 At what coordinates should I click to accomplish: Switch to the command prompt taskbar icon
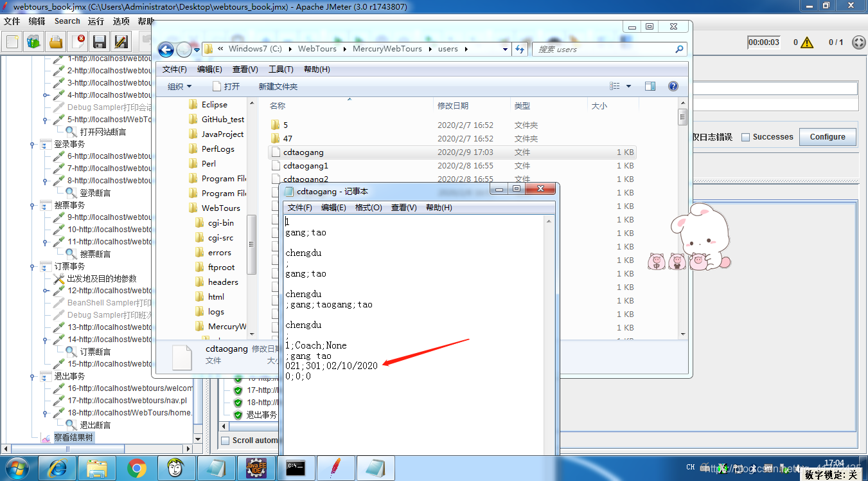tap(296, 468)
